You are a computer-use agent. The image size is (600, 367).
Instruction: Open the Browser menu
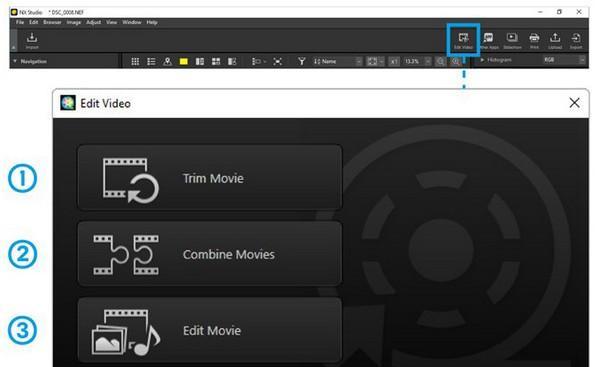click(52, 22)
